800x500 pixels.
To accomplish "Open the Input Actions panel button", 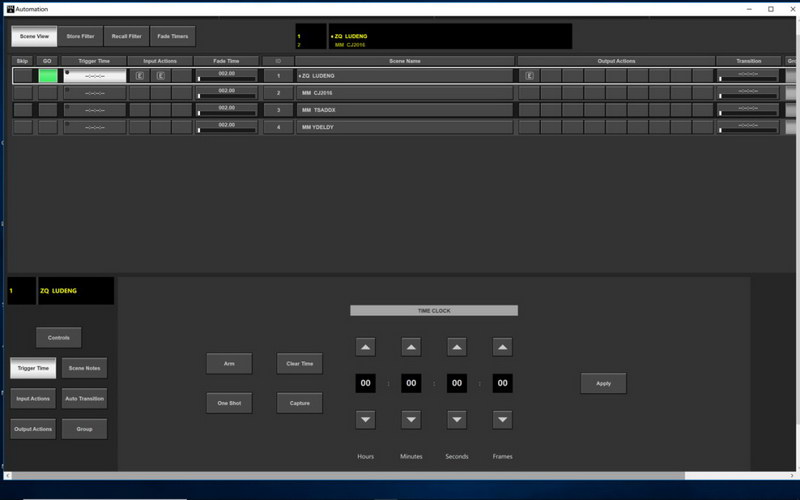I will tap(33, 398).
